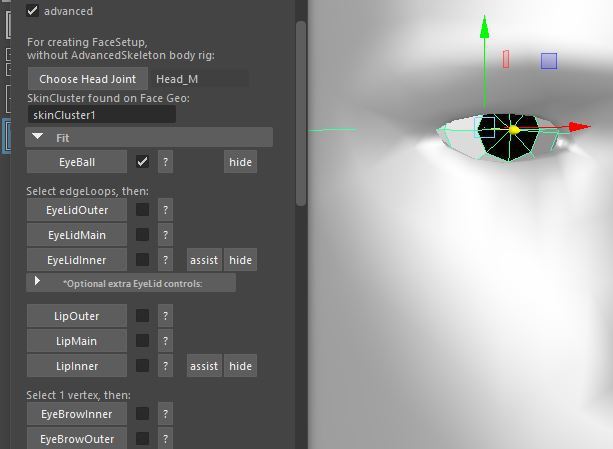Open the EyeBall help question mark

tap(165, 162)
